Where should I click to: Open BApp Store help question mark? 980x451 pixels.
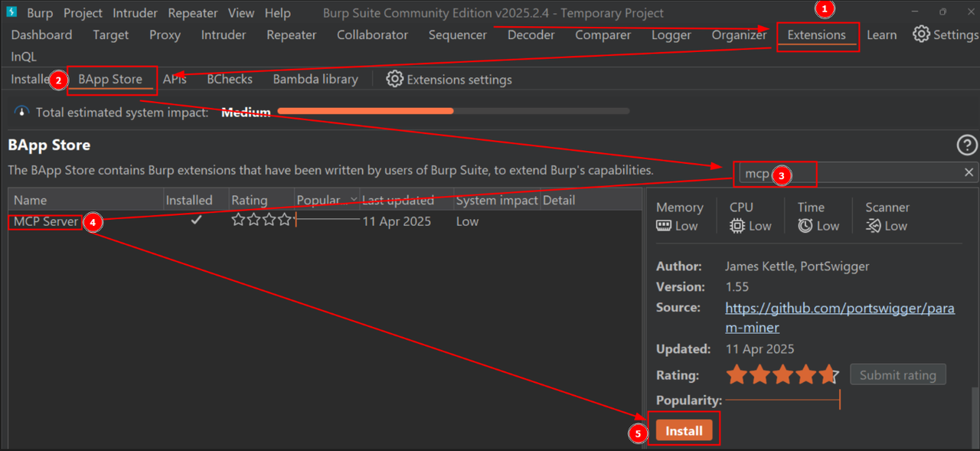[967, 145]
